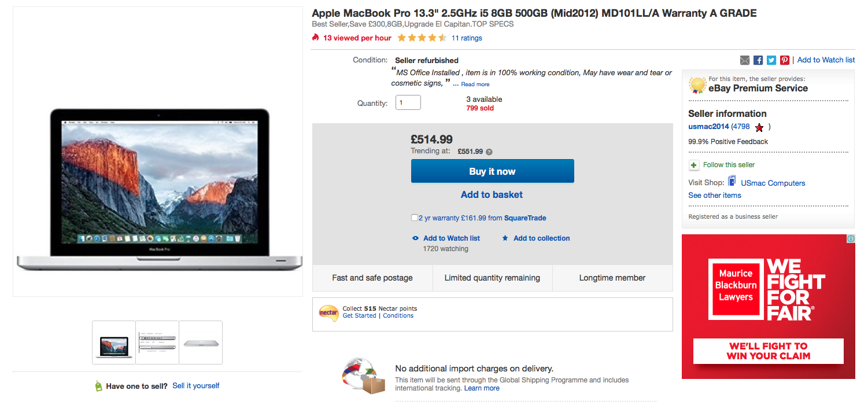
Task: Click the blue shop icon beside USmac Computers
Action: tap(732, 182)
